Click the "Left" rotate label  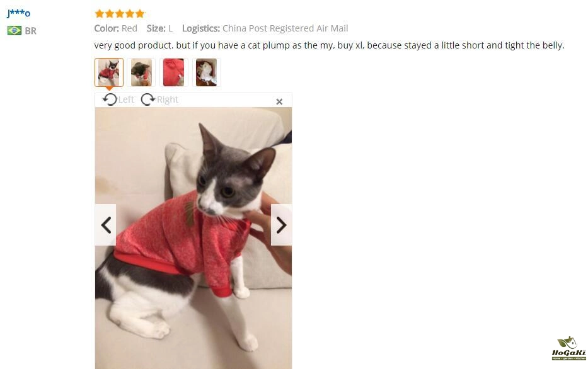tap(126, 99)
